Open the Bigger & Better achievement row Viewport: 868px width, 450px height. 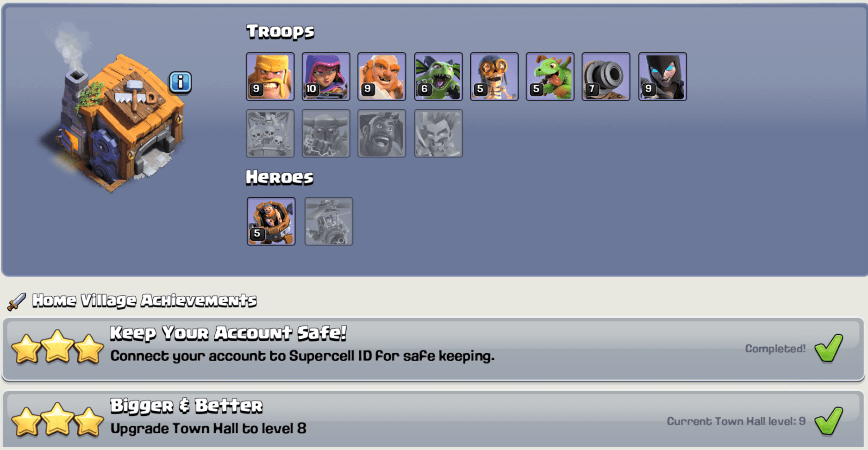click(x=433, y=419)
